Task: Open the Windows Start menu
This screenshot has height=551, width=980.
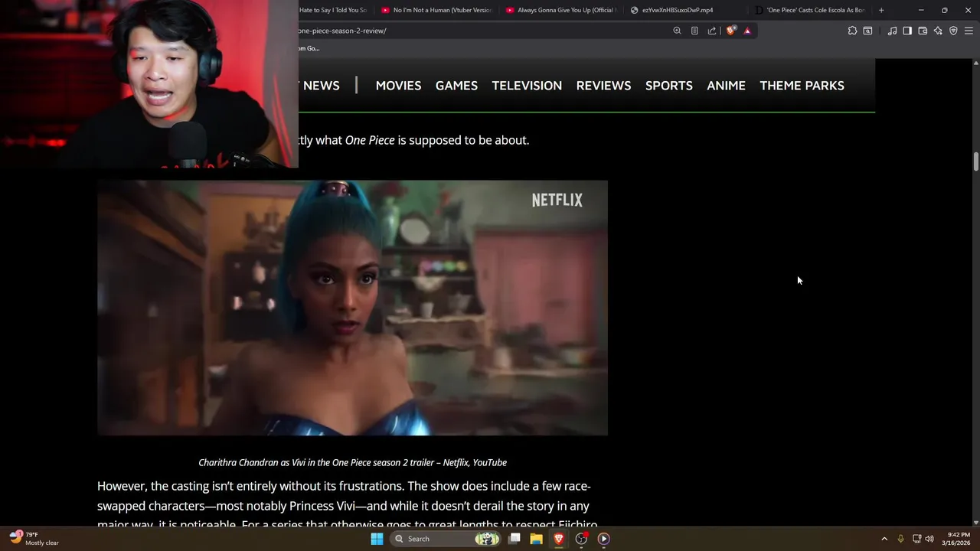Action: pos(377,539)
